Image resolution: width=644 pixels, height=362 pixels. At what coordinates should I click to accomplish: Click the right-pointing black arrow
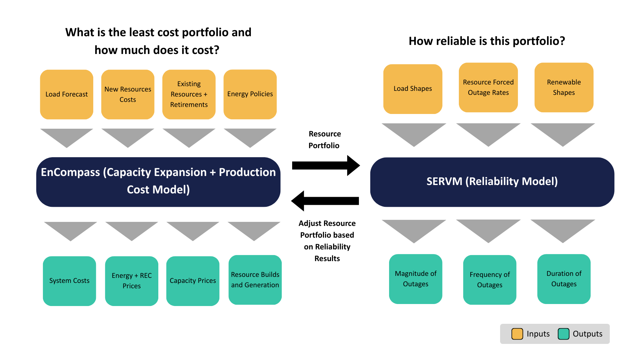326,165
